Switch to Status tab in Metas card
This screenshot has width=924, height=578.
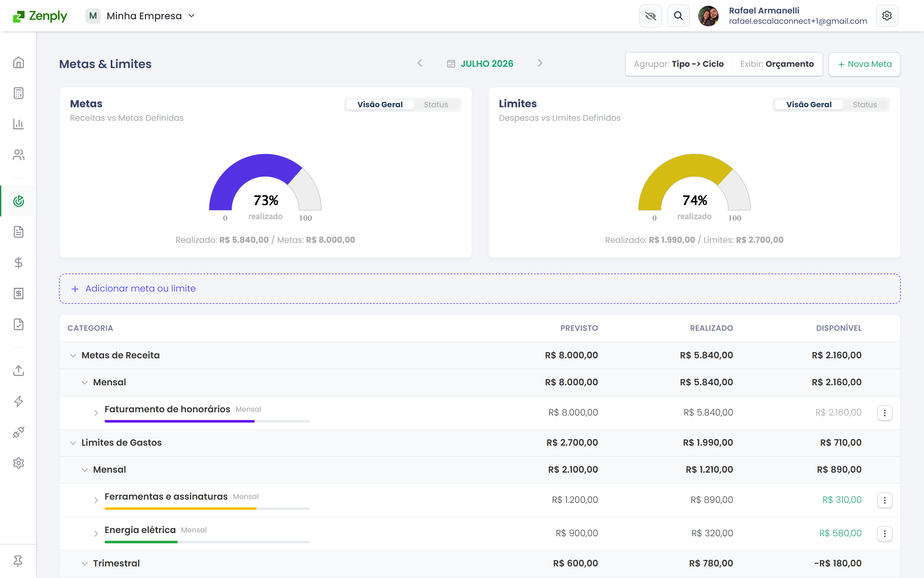point(436,105)
